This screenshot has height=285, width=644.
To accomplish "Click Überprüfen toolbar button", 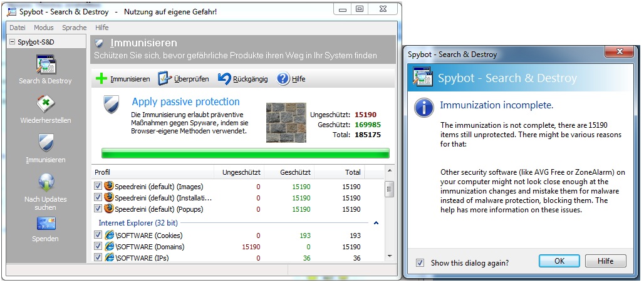I will (x=184, y=79).
